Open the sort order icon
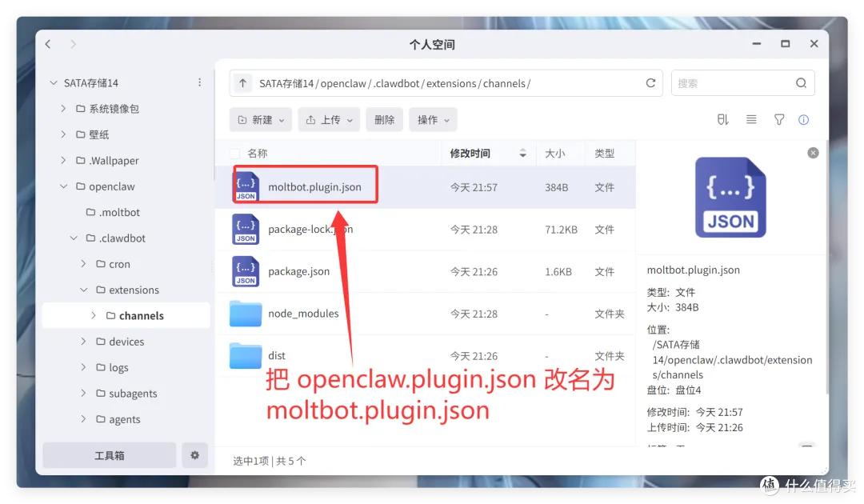This screenshot has height=504, width=864. pyautogui.click(x=723, y=119)
